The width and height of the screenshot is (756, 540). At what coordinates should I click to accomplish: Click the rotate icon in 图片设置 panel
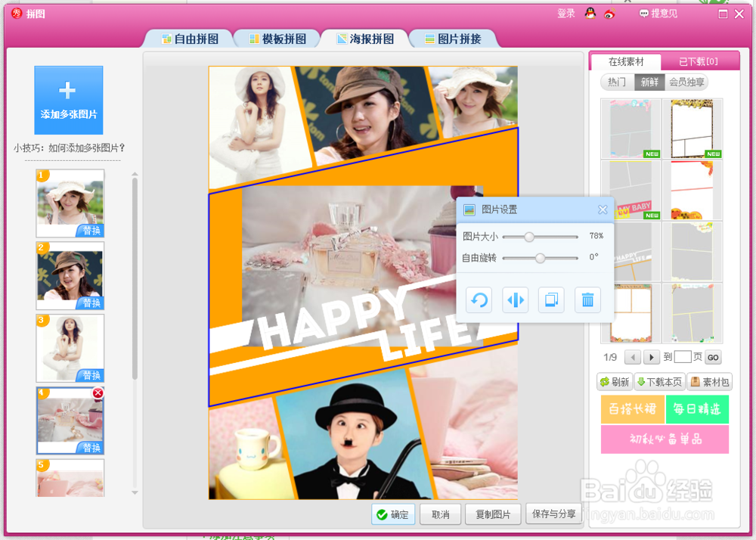click(479, 300)
